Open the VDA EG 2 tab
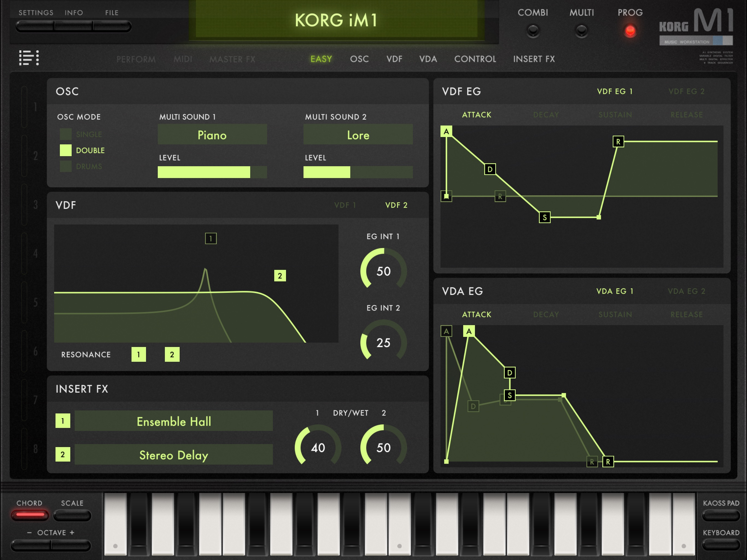Screen dimensions: 747x560 point(686,291)
